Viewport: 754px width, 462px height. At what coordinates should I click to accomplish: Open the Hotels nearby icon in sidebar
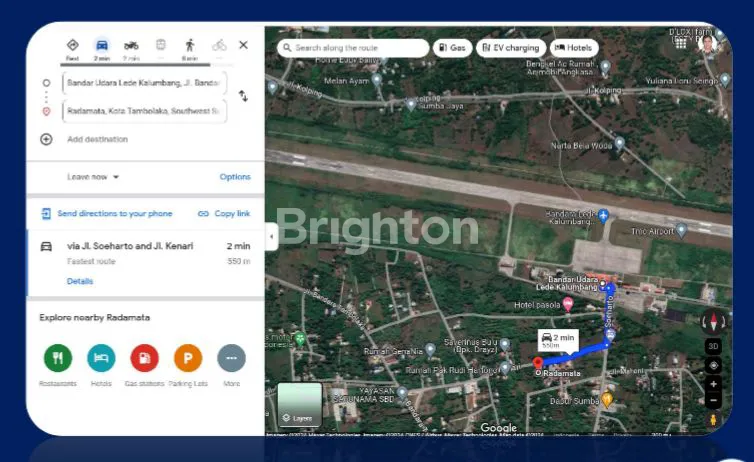click(101, 357)
